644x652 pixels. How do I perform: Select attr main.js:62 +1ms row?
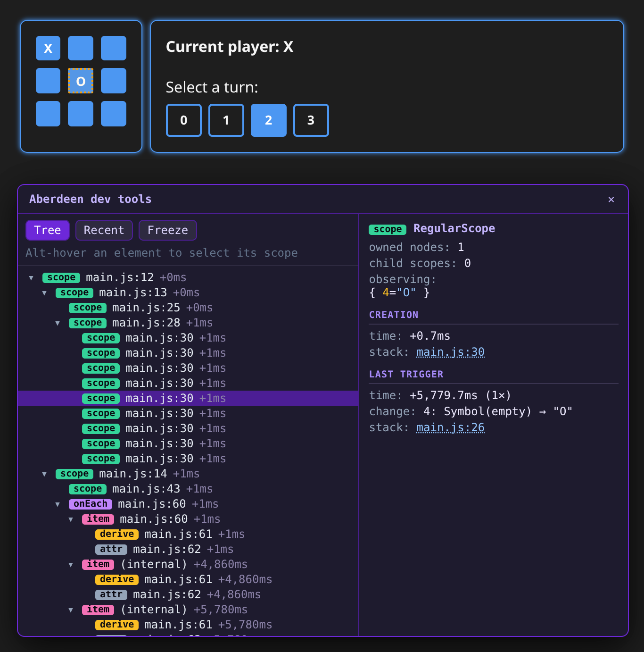pos(188,549)
